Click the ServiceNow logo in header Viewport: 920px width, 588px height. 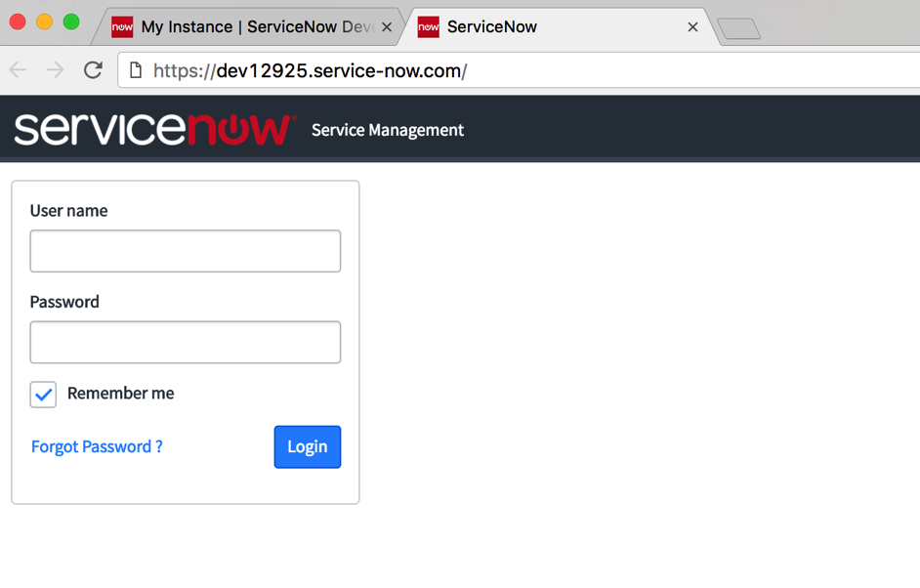tap(155, 129)
